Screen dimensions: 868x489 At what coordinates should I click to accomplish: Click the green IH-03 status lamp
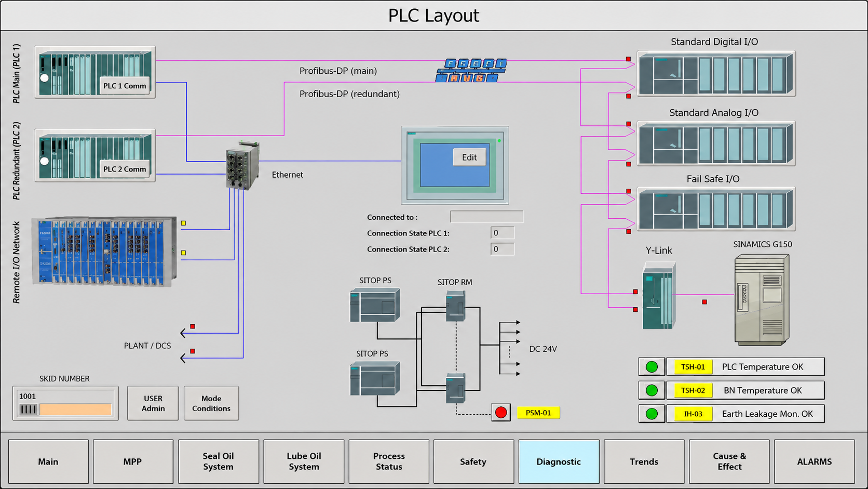(x=652, y=414)
